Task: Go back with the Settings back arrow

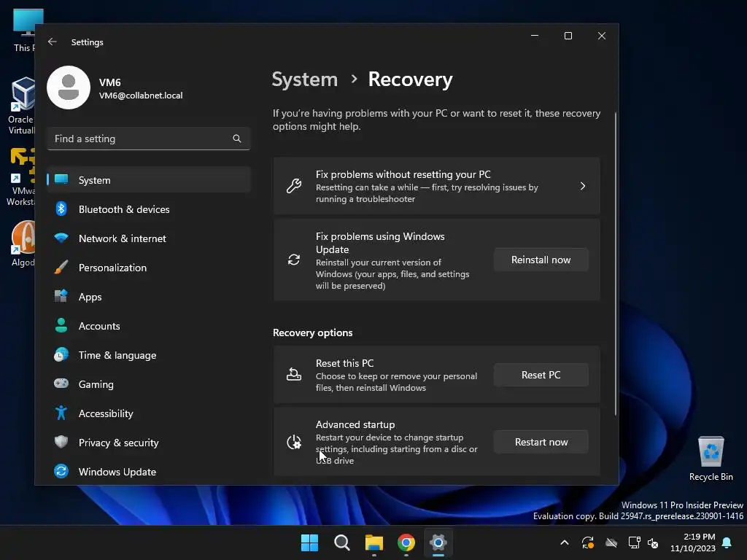Action: 53,42
